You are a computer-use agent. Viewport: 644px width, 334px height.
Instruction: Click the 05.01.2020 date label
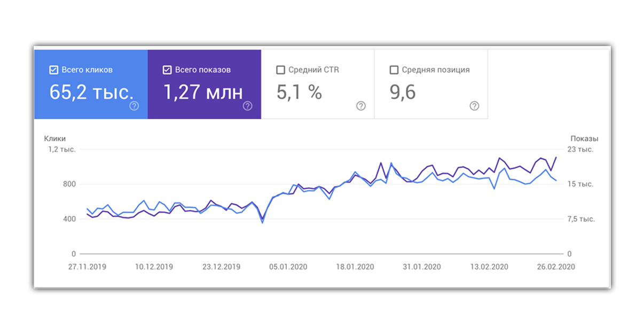287,267
